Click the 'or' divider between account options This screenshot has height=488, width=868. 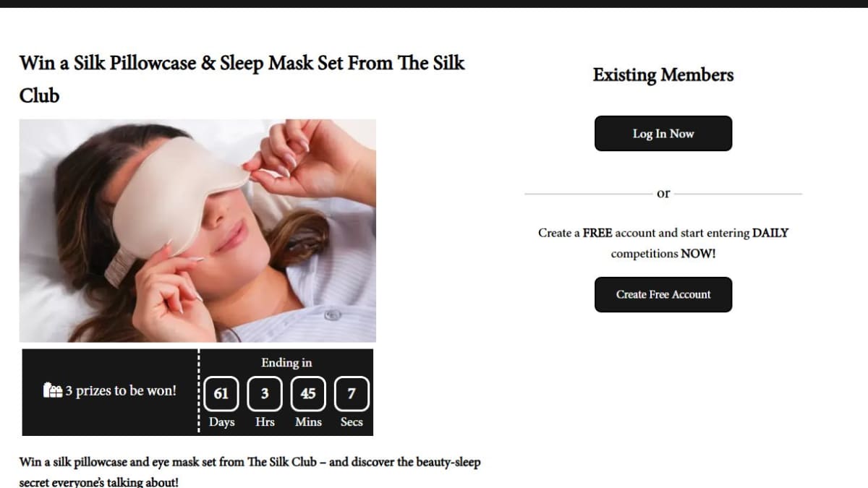click(663, 194)
